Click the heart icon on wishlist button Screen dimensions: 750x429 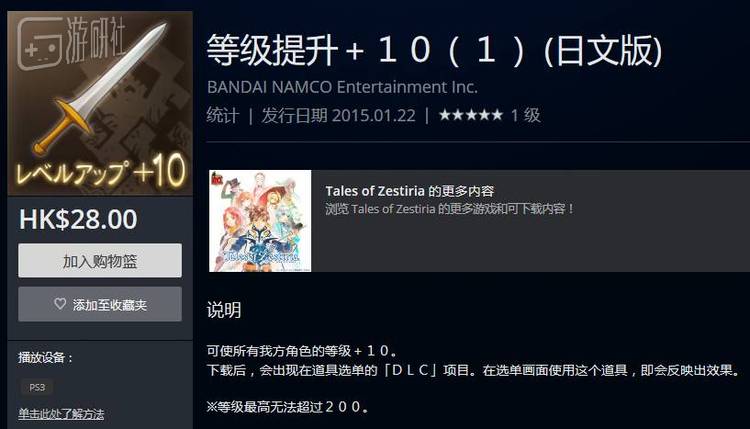(60, 304)
